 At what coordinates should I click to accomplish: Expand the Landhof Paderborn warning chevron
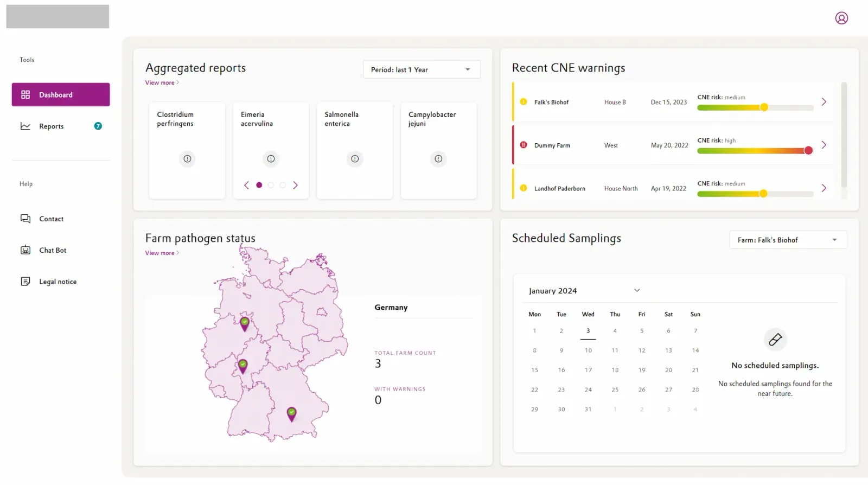[x=824, y=188]
